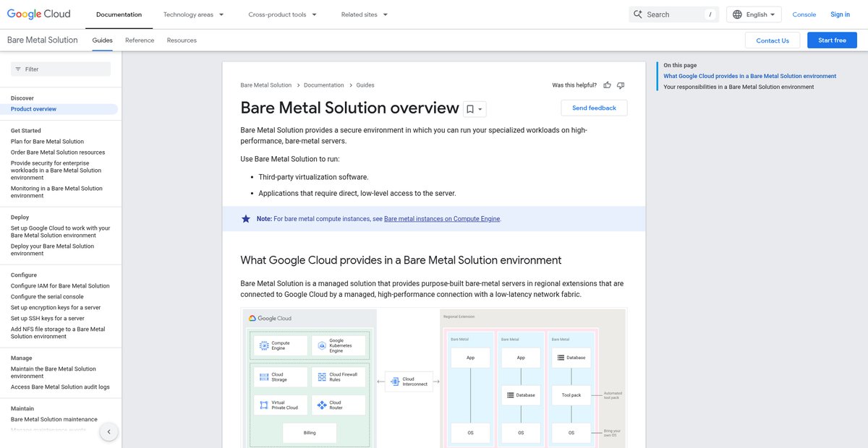
Task: Click the Guides breadcrumb
Action: (365, 85)
